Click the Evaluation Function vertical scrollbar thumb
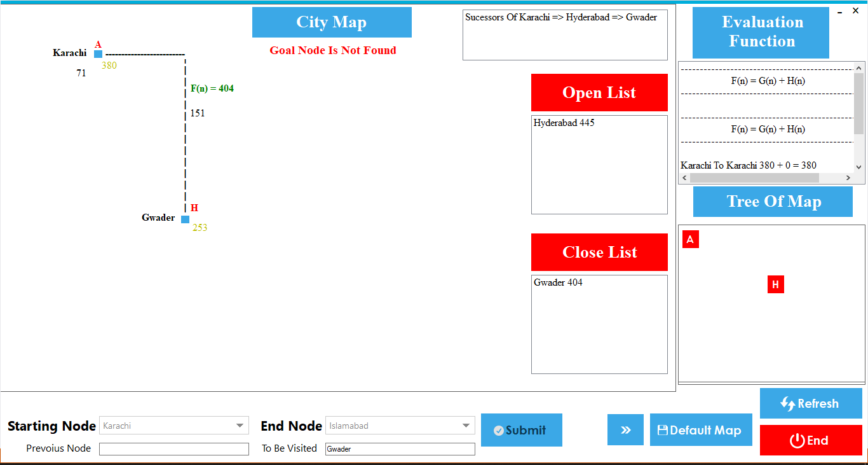 coord(859,104)
